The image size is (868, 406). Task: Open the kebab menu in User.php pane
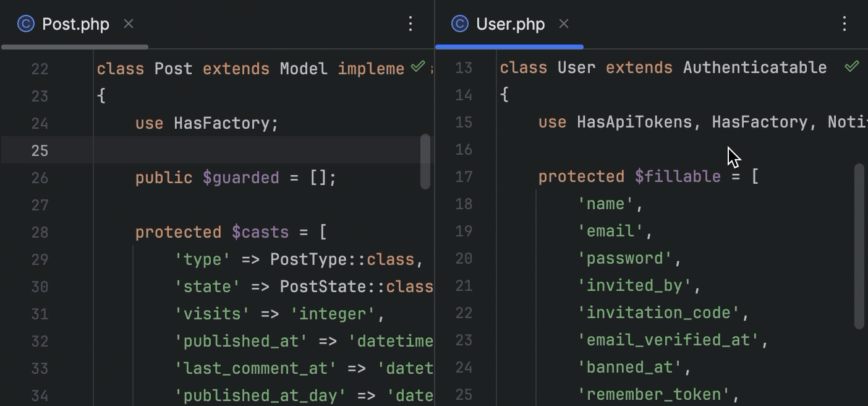click(845, 24)
